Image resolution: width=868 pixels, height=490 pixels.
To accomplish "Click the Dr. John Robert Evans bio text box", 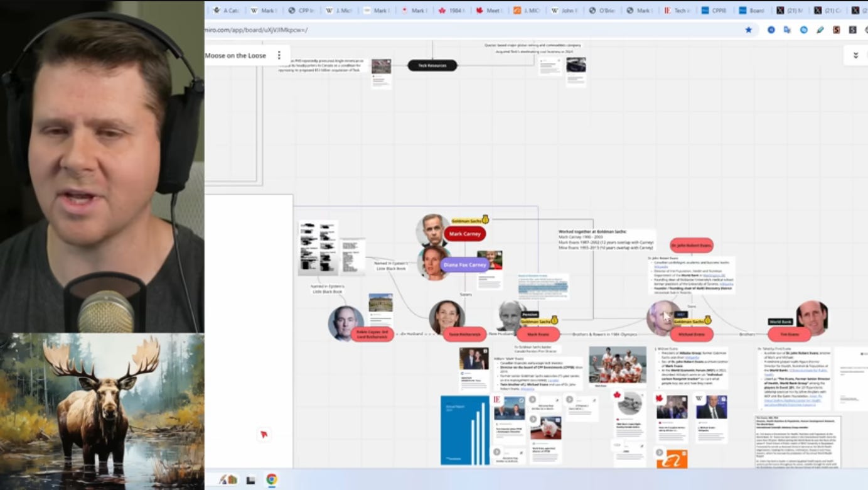I will pyautogui.click(x=690, y=275).
